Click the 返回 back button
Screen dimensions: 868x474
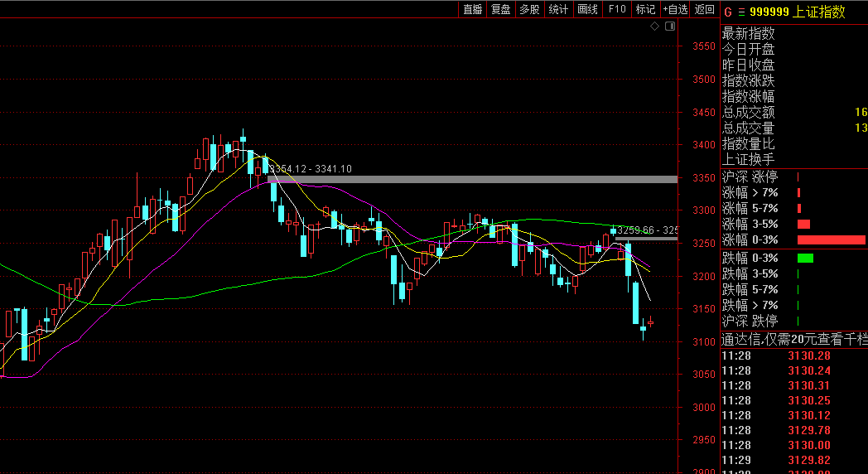pyautogui.click(x=705, y=9)
